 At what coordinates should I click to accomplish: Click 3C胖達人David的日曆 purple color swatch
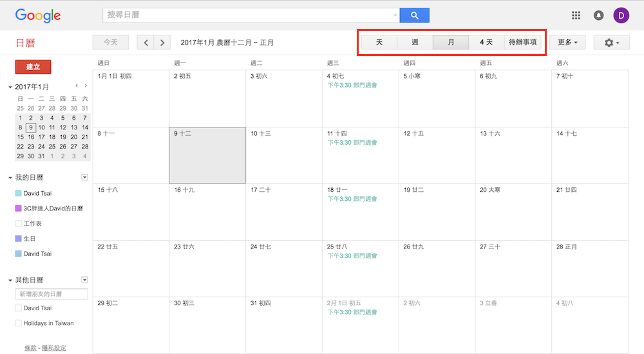pyautogui.click(x=19, y=209)
